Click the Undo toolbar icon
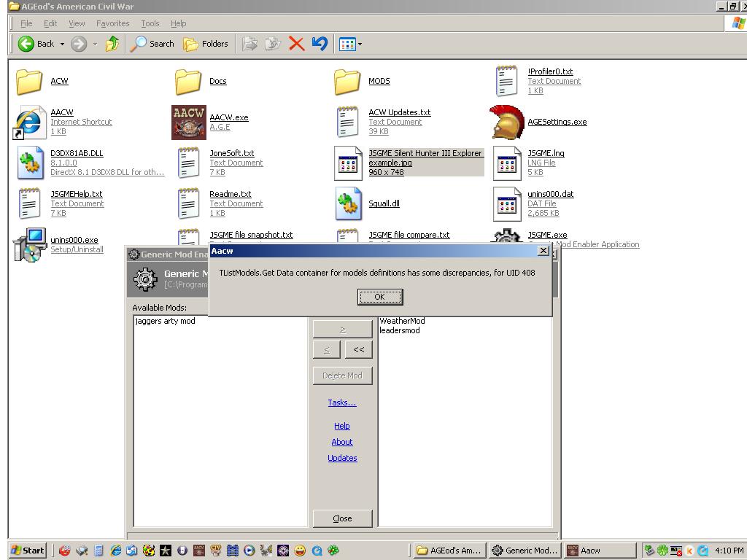The height and width of the screenshot is (560, 747). tap(320, 44)
